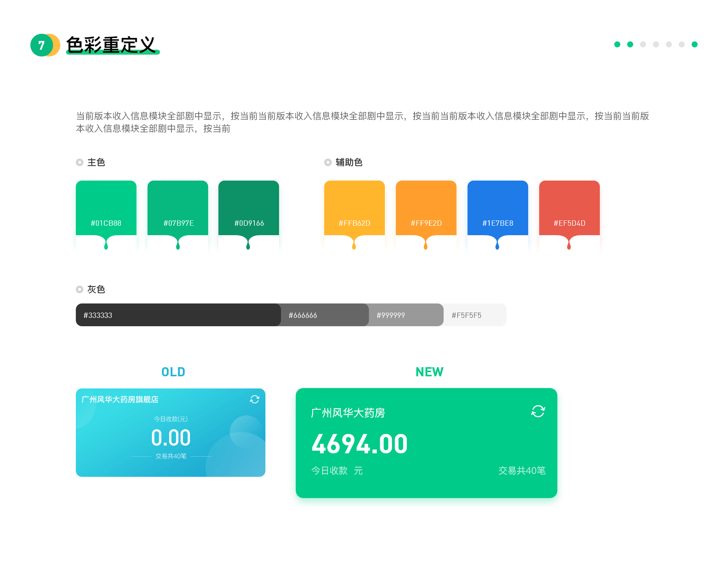Go to the sixth page indicator dot
The width and height of the screenshot is (728, 569).
[x=682, y=44]
